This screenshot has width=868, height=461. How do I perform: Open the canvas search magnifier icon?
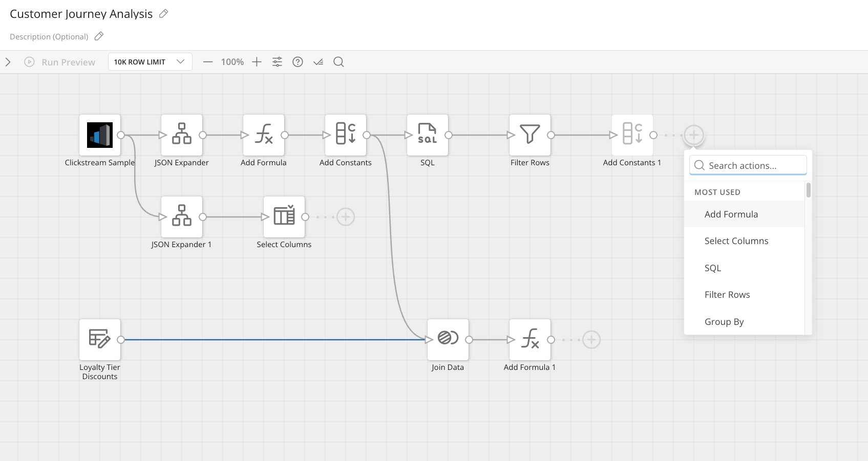338,62
